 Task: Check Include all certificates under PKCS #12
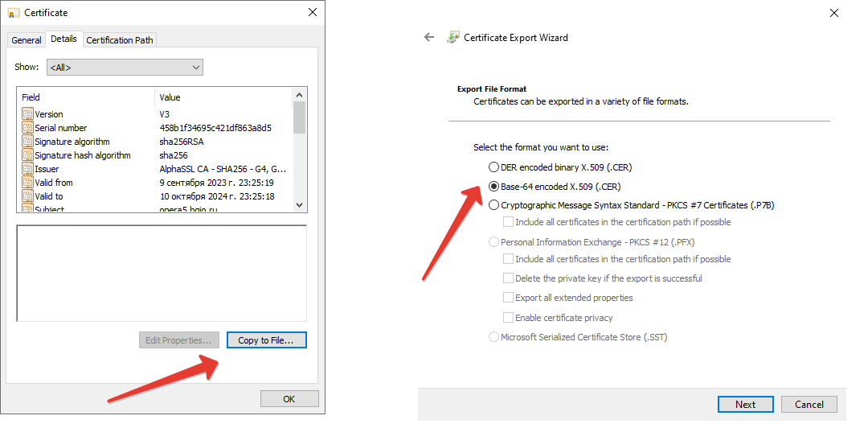coord(508,259)
